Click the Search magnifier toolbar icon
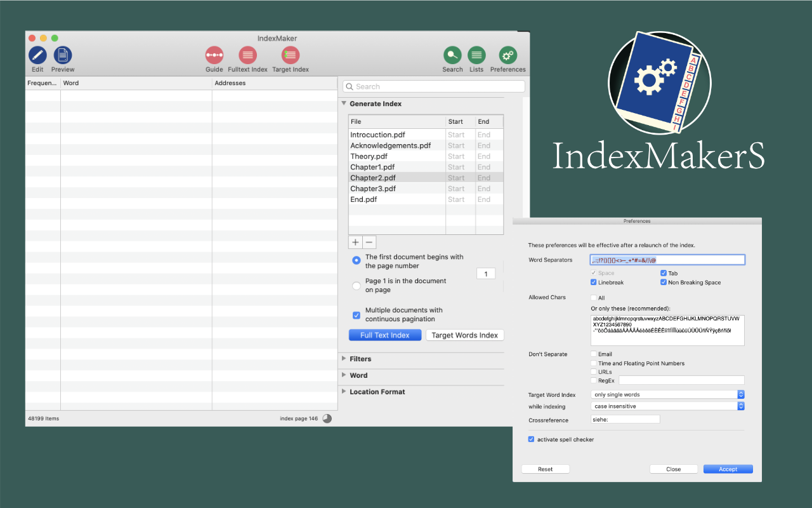This screenshot has height=508, width=812. click(452, 55)
